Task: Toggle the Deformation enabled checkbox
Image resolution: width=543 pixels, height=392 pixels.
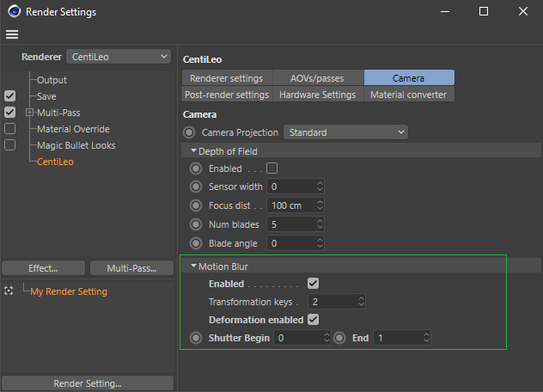Action: click(x=314, y=320)
